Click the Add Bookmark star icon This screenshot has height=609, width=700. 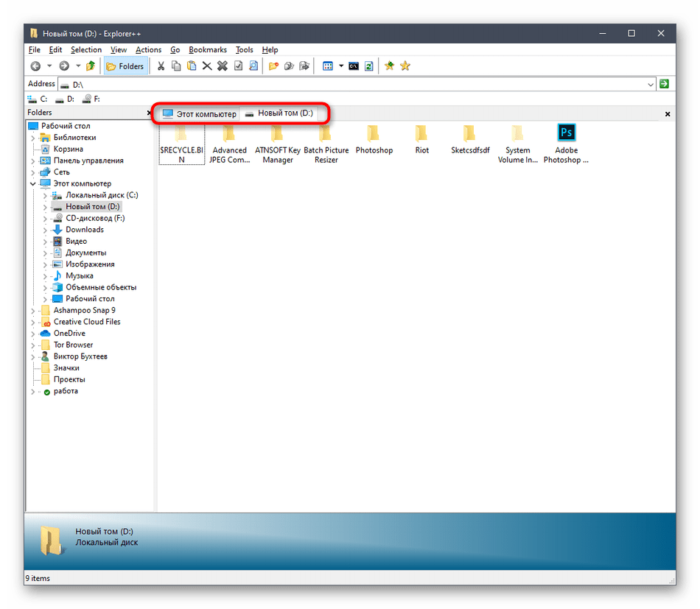pyautogui.click(x=389, y=66)
